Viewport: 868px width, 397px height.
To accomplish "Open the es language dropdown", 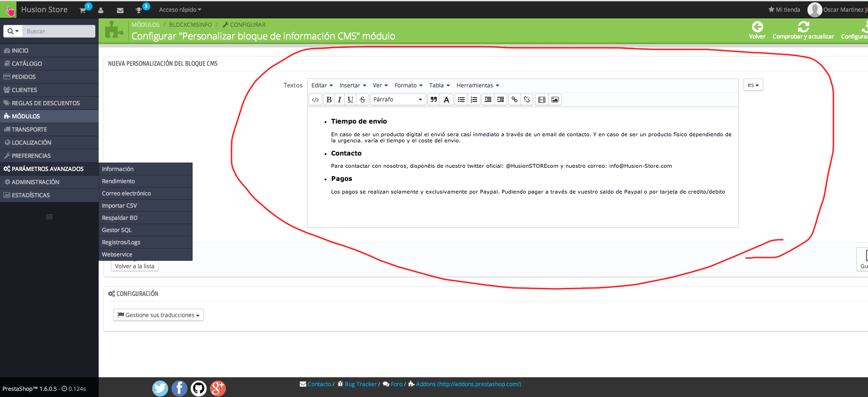I will click(753, 85).
